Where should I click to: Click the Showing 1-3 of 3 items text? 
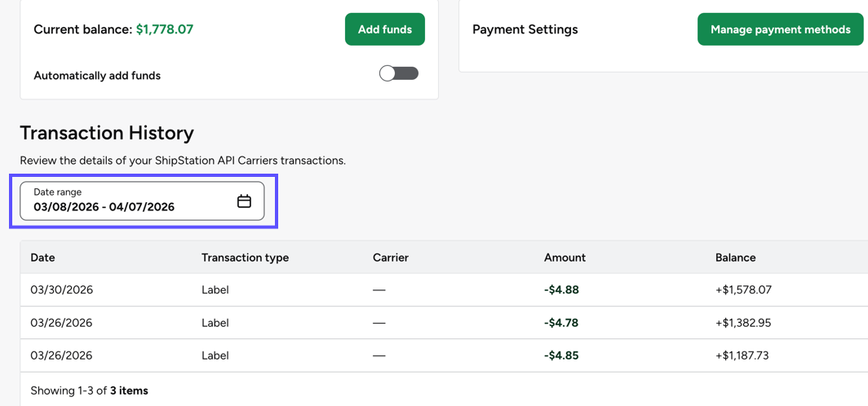click(89, 391)
